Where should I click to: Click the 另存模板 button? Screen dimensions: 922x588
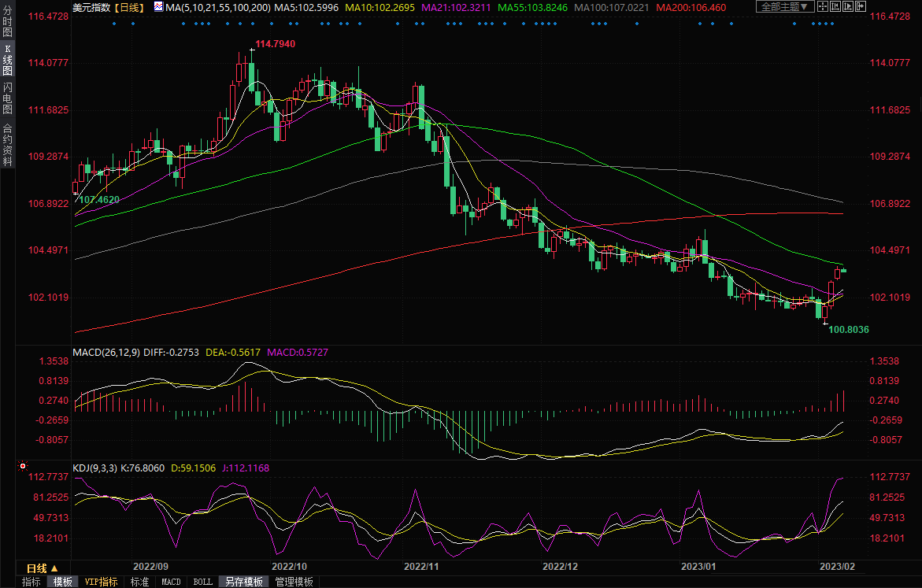click(x=243, y=582)
